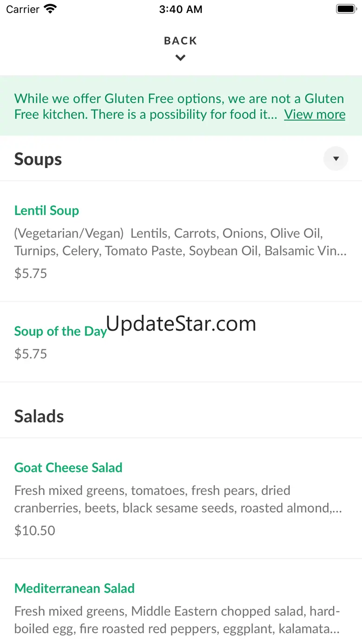362x644 pixels.
Task: Tap the $10.50 Goat Cheese Salad price
Action: pyautogui.click(x=35, y=530)
